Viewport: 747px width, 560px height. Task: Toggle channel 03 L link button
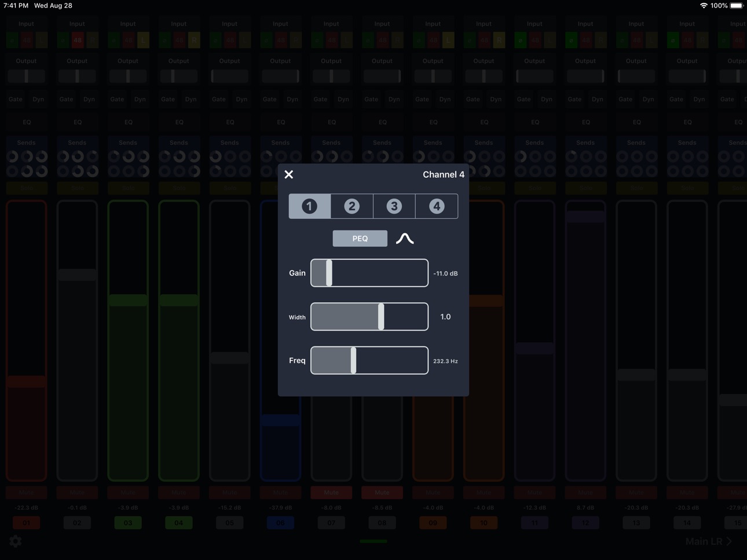click(x=143, y=40)
